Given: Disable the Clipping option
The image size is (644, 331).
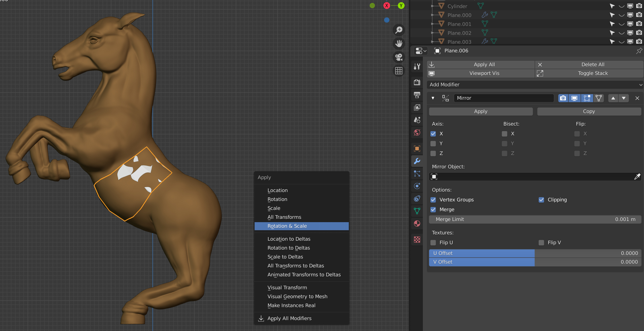Looking at the screenshot, I should point(541,200).
